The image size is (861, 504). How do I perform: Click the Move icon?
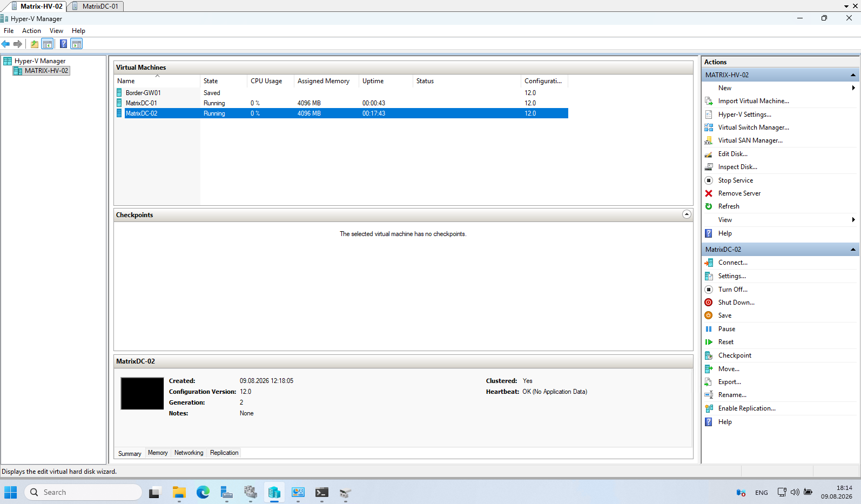click(x=709, y=369)
